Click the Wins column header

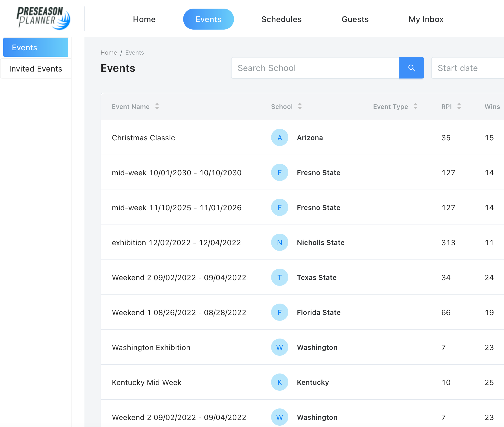[x=492, y=106]
